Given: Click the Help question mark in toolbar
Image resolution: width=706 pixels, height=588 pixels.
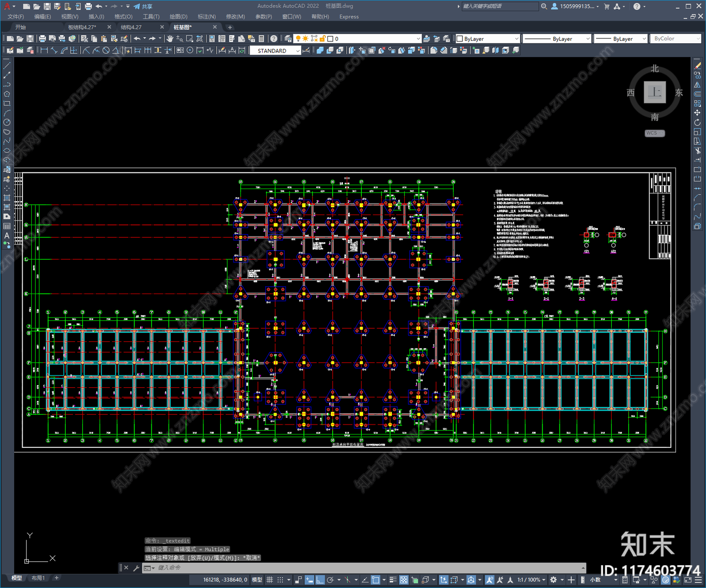Looking at the screenshot, I should [x=274, y=39].
